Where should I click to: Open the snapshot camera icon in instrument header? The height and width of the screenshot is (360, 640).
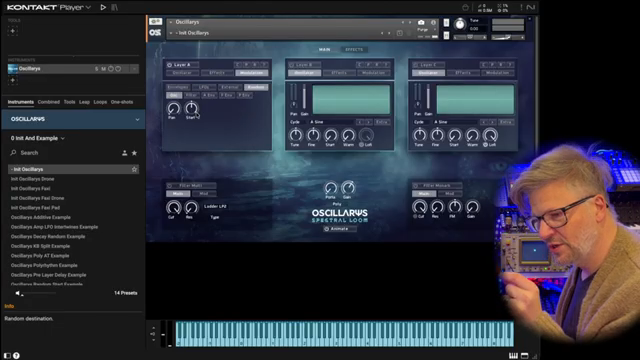[x=421, y=22]
